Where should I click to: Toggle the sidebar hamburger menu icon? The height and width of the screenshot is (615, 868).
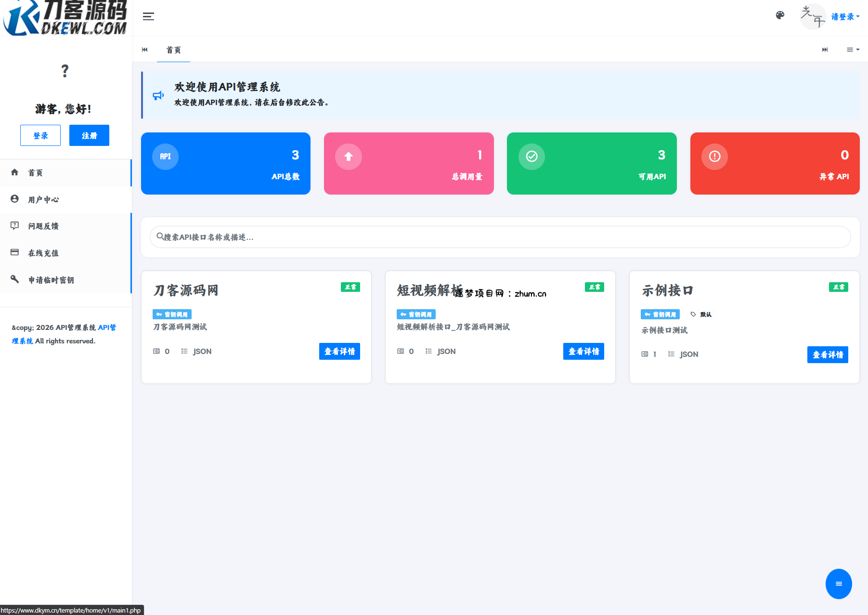(x=148, y=16)
